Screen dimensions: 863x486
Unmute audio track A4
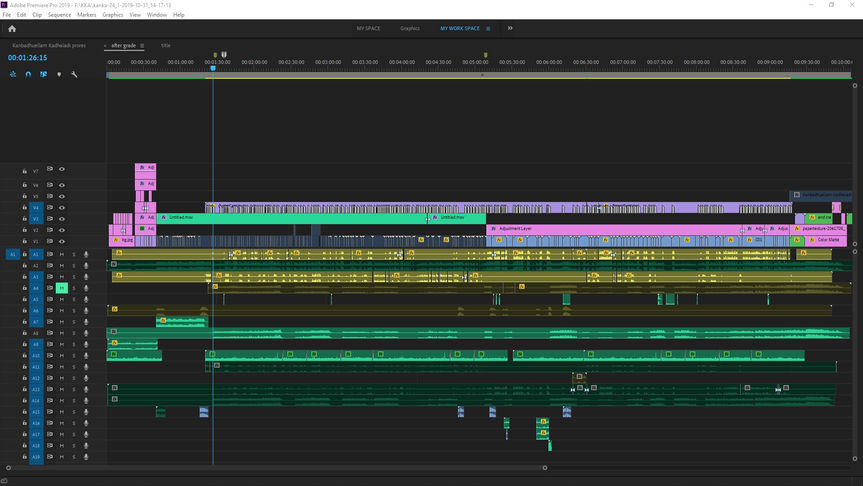(62, 288)
